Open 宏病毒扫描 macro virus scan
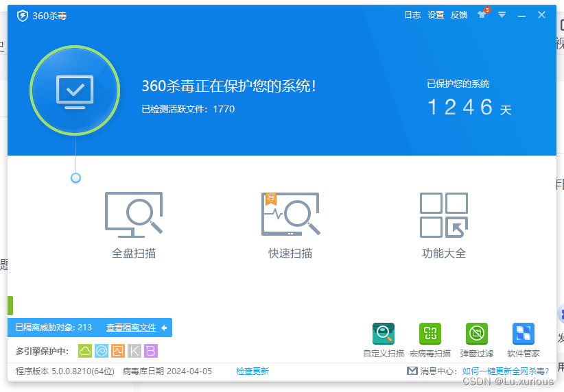 [x=430, y=340]
